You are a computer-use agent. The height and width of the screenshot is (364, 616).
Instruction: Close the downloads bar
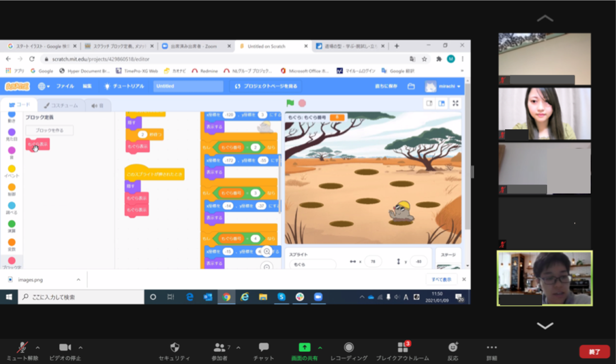(x=464, y=279)
